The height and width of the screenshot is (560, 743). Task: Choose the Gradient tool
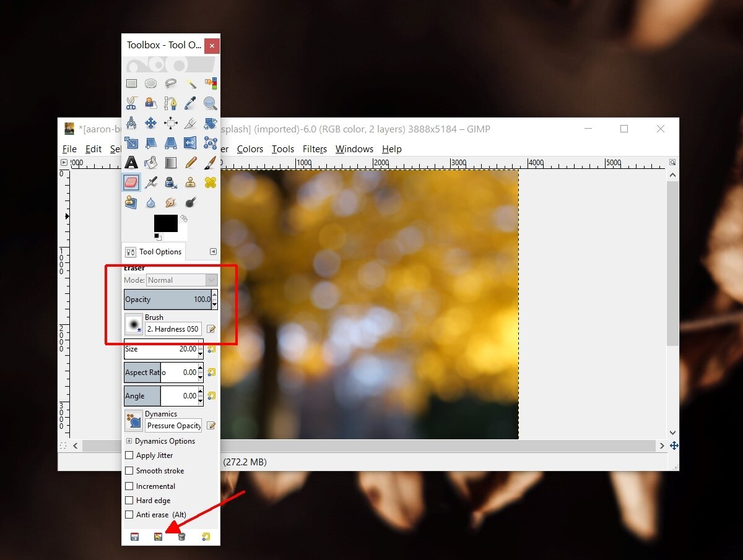(x=171, y=163)
